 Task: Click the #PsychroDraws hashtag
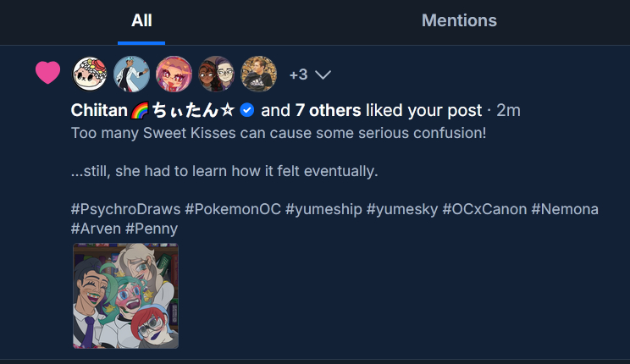pyautogui.click(x=125, y=209)
